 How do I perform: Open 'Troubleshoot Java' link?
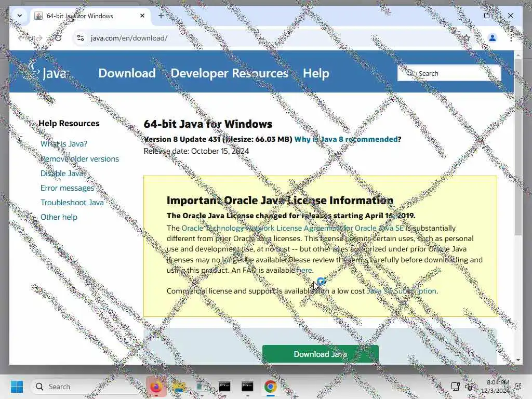pos(72,203)
